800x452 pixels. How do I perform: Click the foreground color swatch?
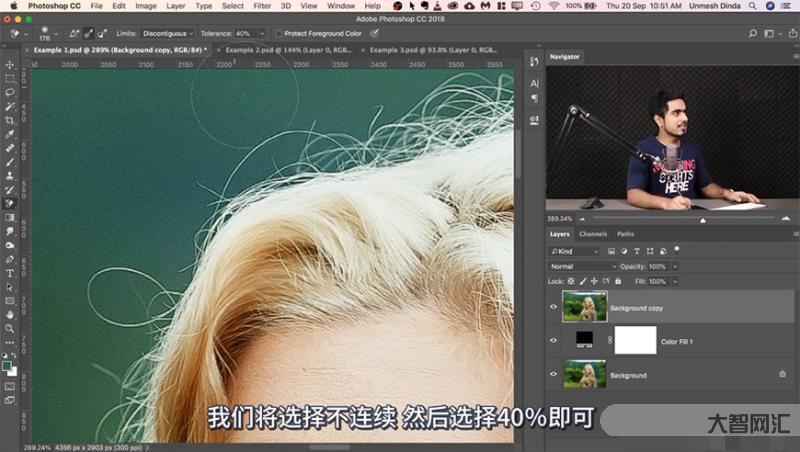(8, 366)
